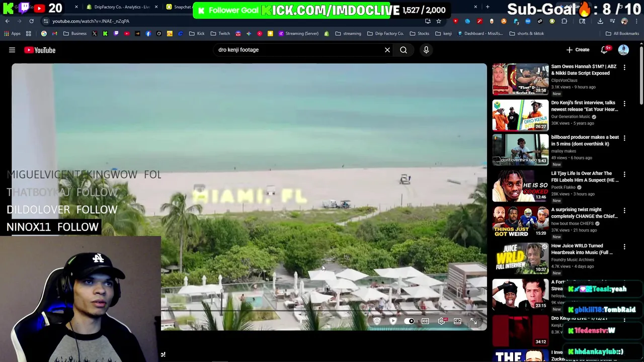The width and height of the screenshot is (644, 362).
Task: Open the X (Twitter) bookmark
Action: coord(94,34)
